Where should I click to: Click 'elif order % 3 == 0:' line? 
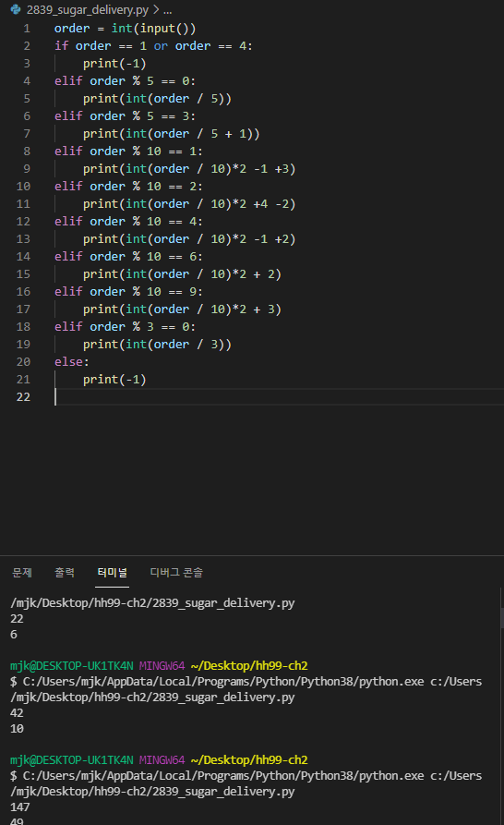126,327
